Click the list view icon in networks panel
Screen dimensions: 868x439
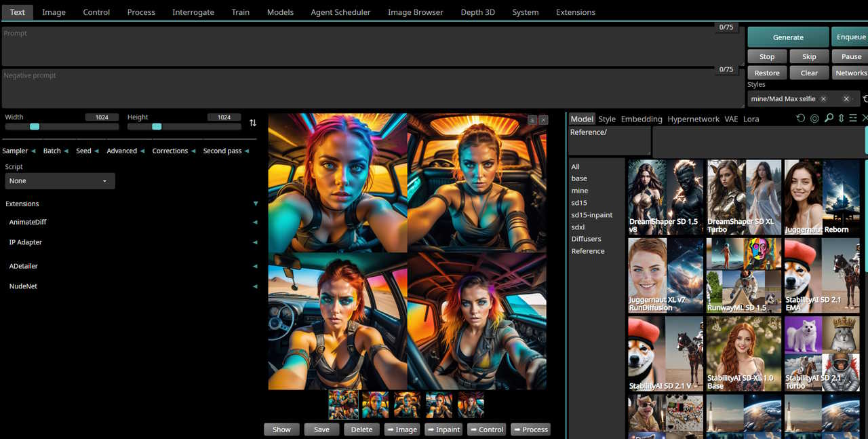pyautogui.click(x=853, y=118)
